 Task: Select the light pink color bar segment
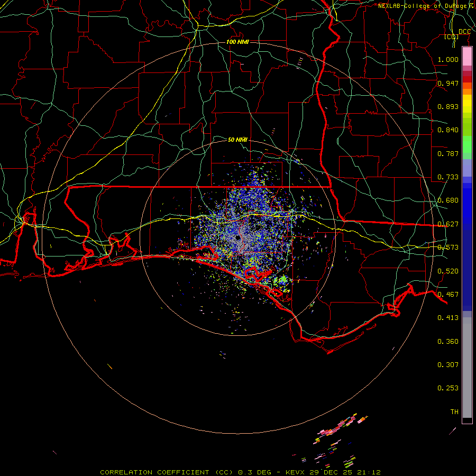[x=467, y=56]
